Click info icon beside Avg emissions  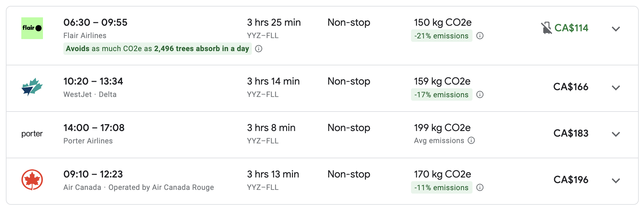(471, 140)
